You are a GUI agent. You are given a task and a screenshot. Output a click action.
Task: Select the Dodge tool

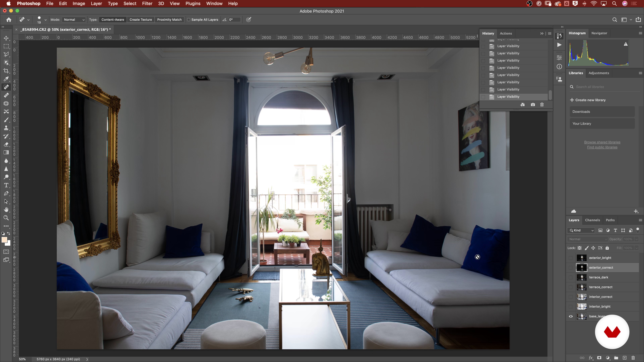coord(6,177)
